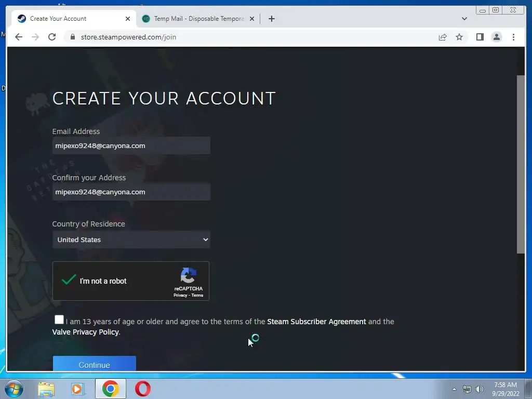Open the Chrome profile avatar menu
The image size is (532, 399).
pyautogui.click(x=496, y=37)
